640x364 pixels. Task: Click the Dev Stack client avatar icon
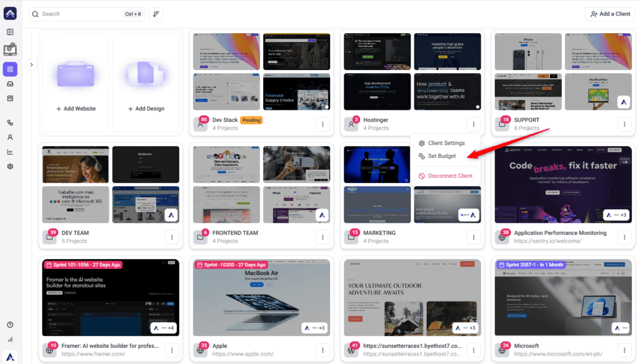(200, 124)
